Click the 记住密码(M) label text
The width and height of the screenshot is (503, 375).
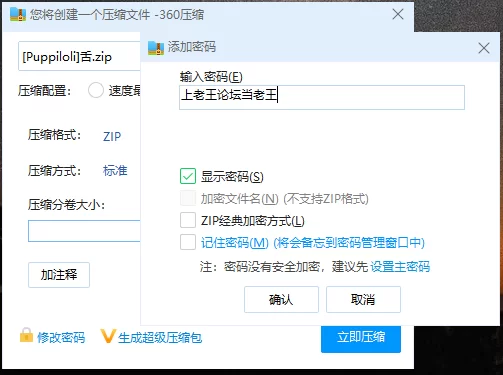tap(235, 243)
